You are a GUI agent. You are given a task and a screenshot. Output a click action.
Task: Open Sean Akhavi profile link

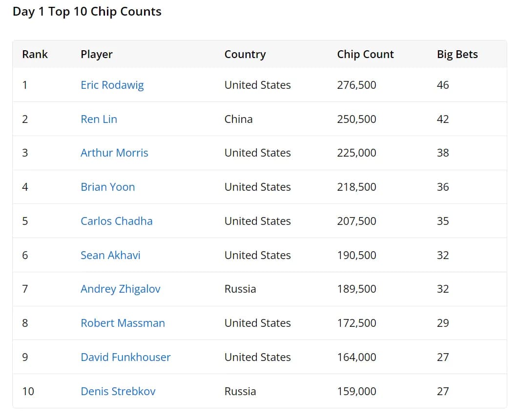[x=110, y=255]
